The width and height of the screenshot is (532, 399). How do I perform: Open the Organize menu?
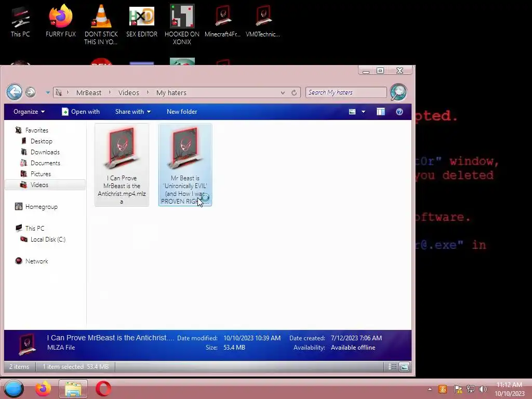(29, 112)
